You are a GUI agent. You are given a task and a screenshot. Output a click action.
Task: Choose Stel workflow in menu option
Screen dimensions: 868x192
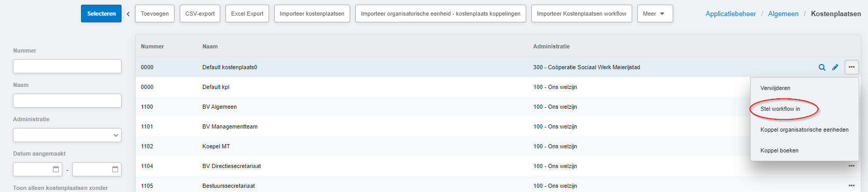coord(780,109)
